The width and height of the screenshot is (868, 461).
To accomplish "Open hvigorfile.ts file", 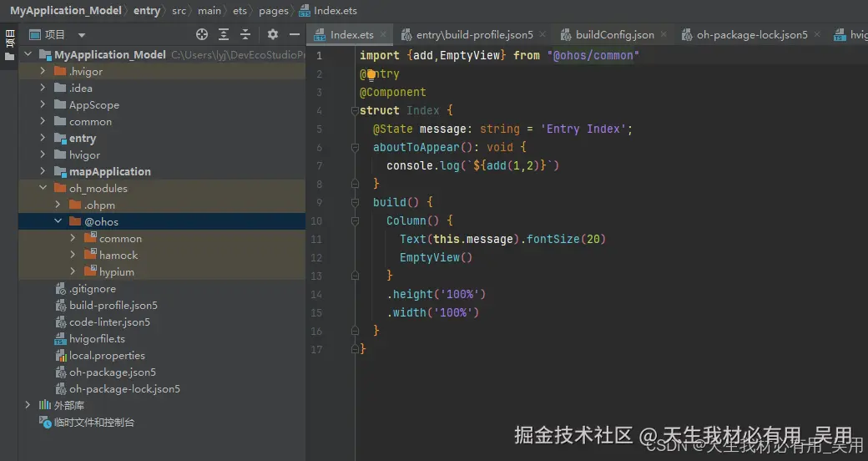I will (x=97, y=338).
